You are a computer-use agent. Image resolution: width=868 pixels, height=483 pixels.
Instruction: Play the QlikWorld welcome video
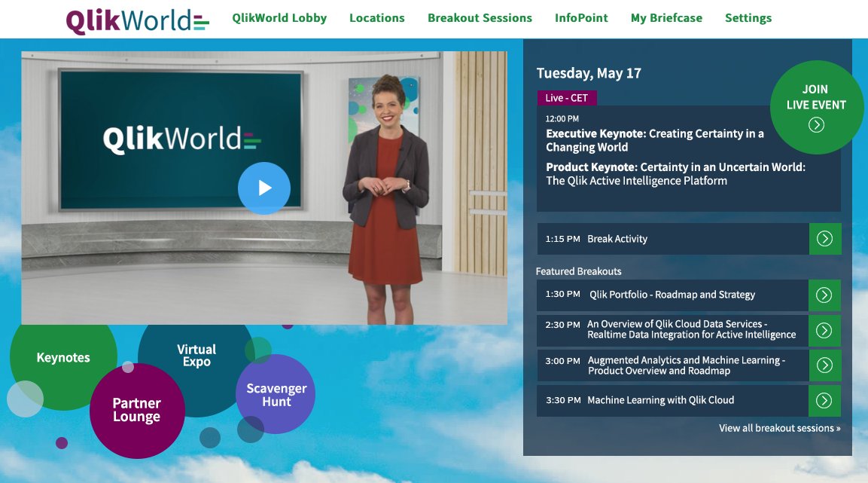pos(264,188)
